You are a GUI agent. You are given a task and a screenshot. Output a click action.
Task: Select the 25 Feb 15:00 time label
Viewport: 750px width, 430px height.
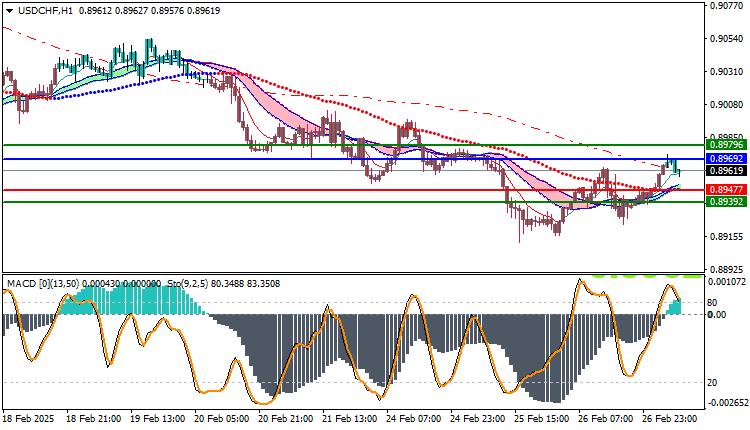click(x=541, y=419)
